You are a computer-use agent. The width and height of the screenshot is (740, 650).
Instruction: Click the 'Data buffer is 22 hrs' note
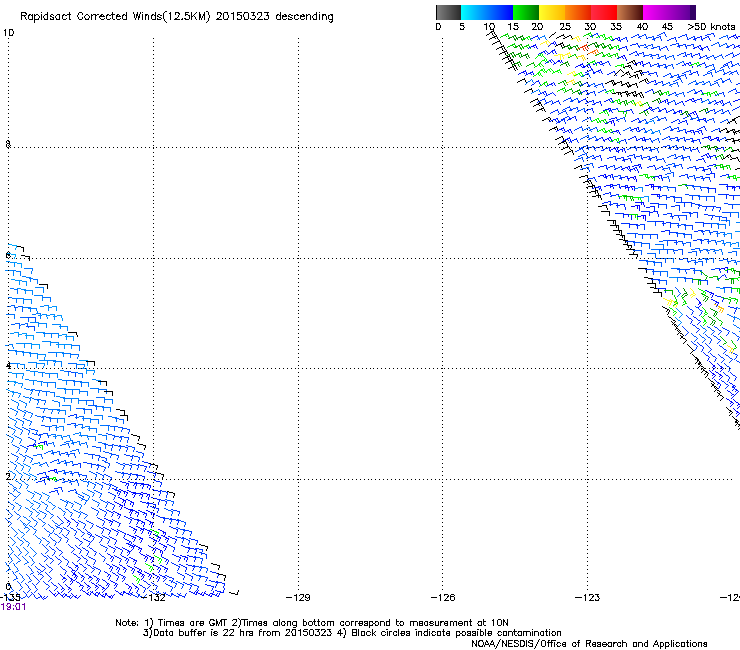[237, 633]
